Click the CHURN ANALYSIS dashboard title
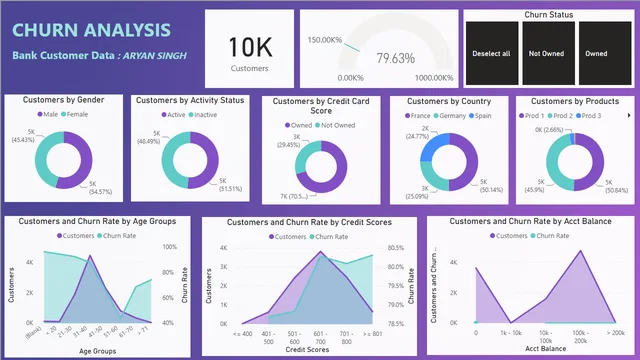 pos(91,30)
